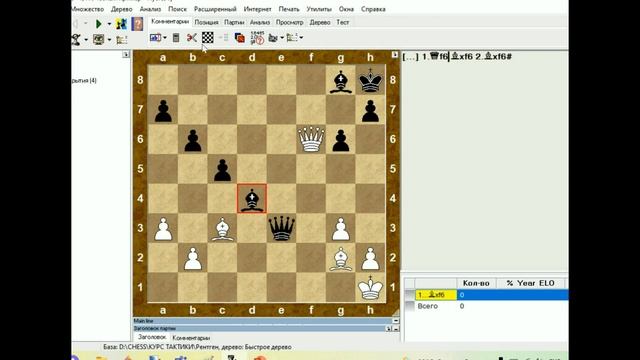The height and width of the screenshot is (360, 640).
Task: Switch to the Позиция tab
Action: click(207, 22)
